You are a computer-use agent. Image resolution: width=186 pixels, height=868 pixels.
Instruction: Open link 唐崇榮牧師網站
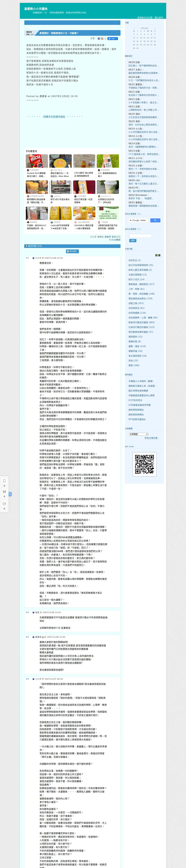(x=136, y=410)
